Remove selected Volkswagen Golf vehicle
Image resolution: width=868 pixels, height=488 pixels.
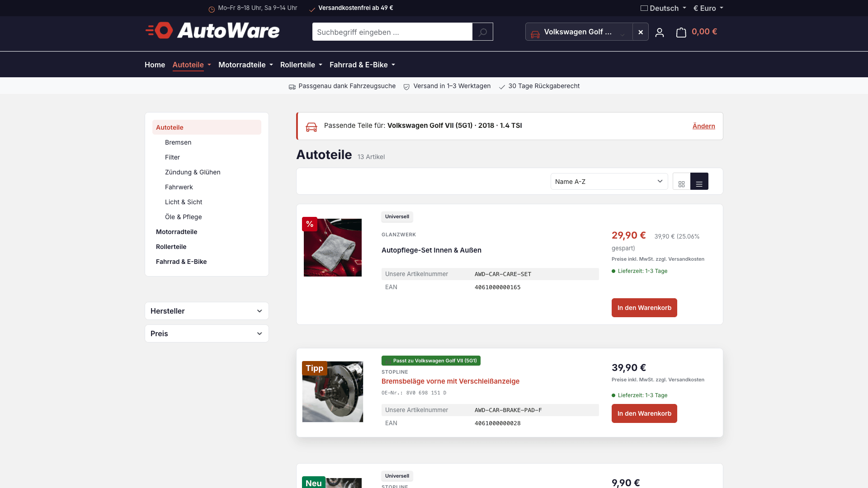coord(640,32)
